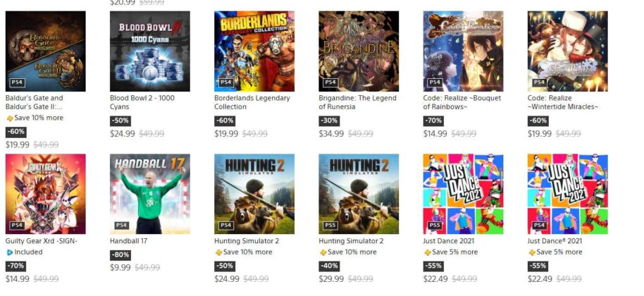Click the PS Now Included icon under Guilty Gear
Screen dimensions: 644x296
(10, 252)
